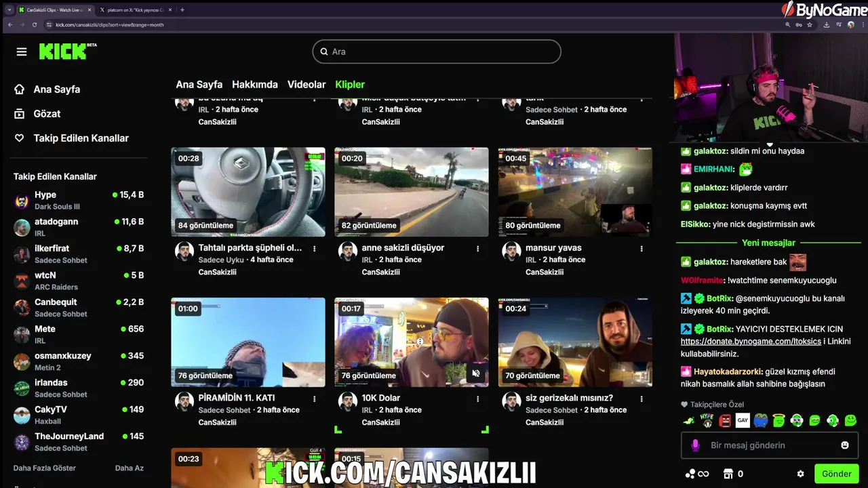
Task: Reload the page with browser refresh icon
Action: [35, 24]
